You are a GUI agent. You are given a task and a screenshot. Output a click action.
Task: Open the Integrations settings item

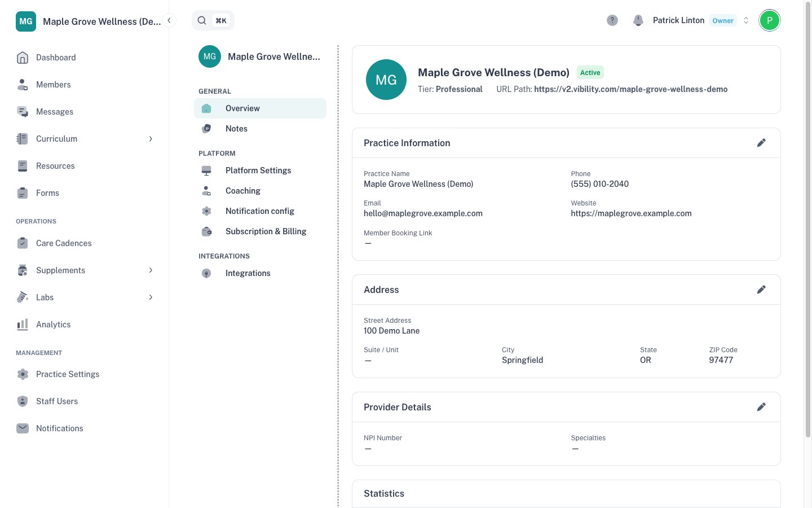(260, 273)
